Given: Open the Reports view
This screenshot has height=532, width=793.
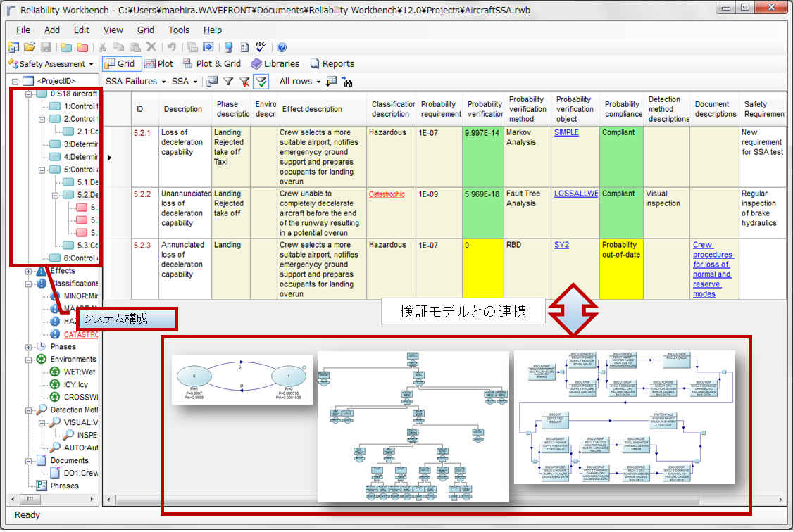Looking at the screenshot, I should coord(332,63).
